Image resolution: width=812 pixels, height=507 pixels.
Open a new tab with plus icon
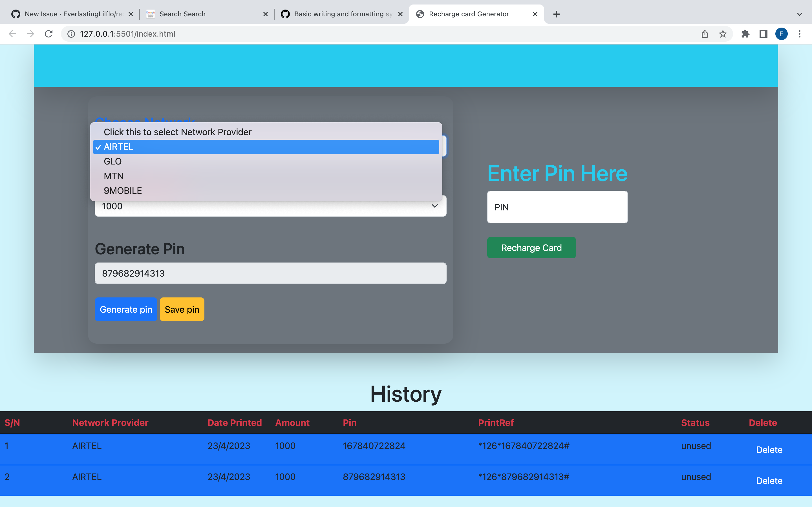556,14
